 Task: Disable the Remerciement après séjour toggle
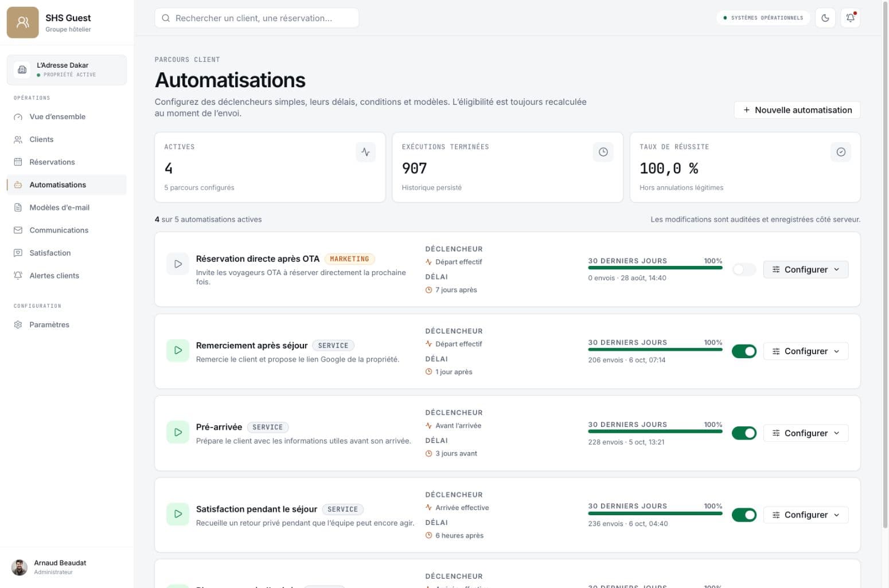[744, 351]
